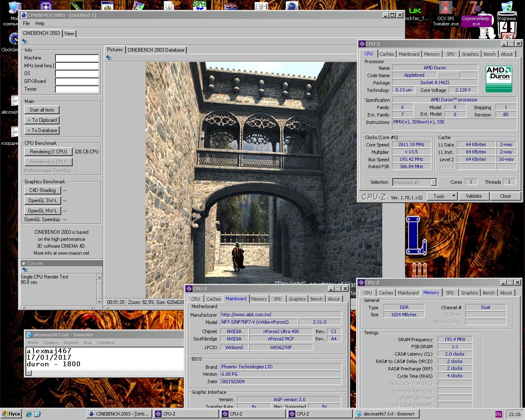Image resolution: width=525 pixels, height=420 pixels.
Task: Click the MHz (real freq.) input field
Action: pyautogui.click(x=77, y=66)
